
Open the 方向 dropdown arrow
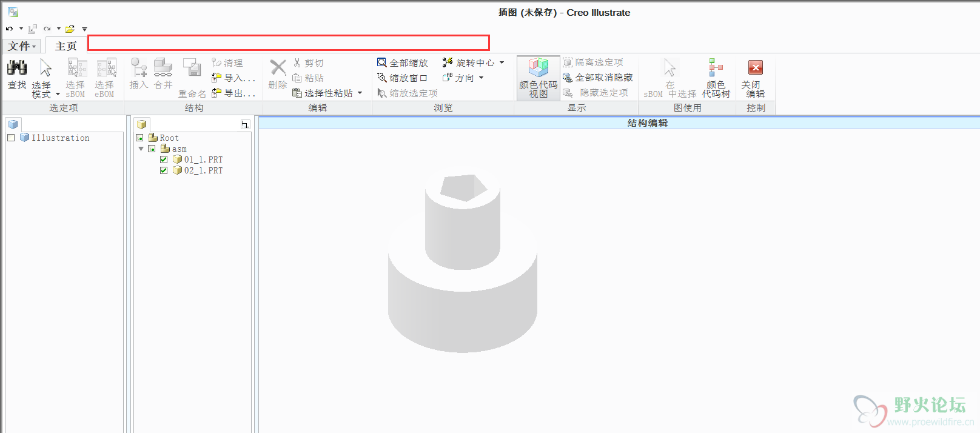[x=482, y=78]
